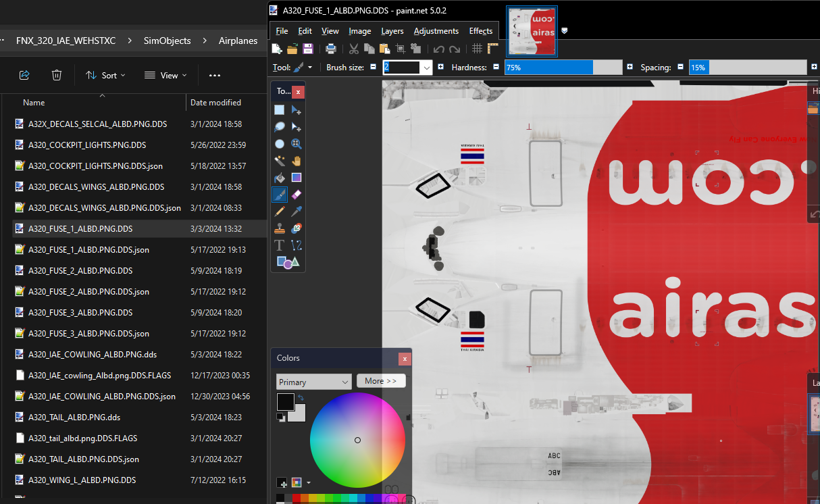Select the Paint Bucket tool
Image resolution: width=820 pixels, height=504 pixels.
click(280, 178)
